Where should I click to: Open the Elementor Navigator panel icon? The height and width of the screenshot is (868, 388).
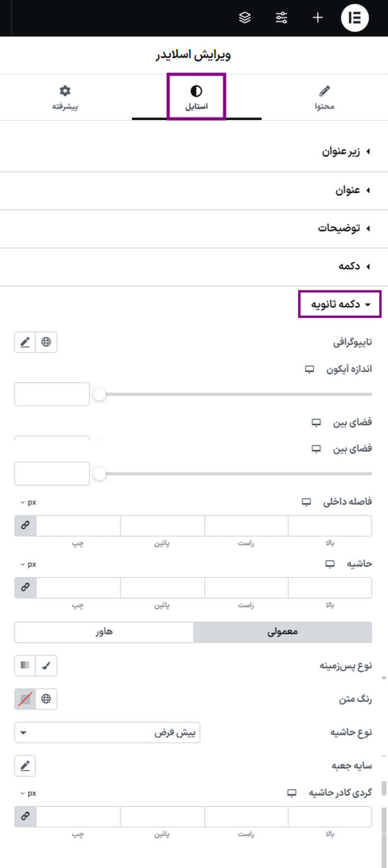(244, 17)
